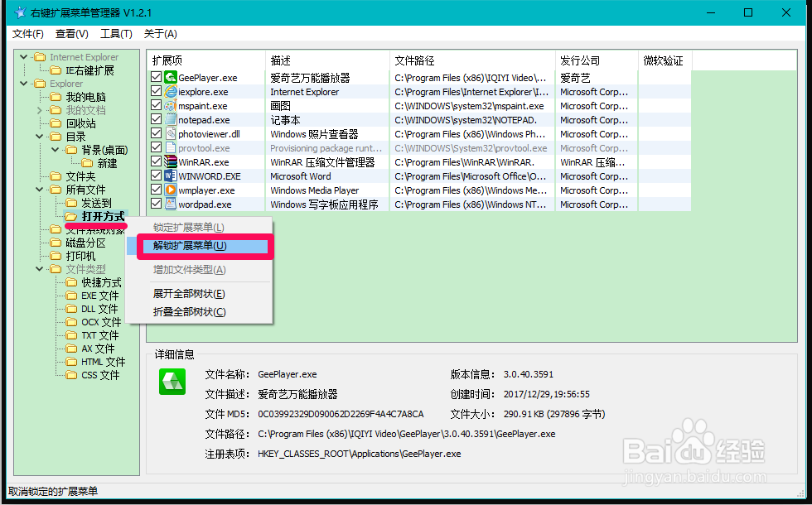Click the wmplayer.exe orange play icon
Screen dimensions: 812x505
[171, 190]
